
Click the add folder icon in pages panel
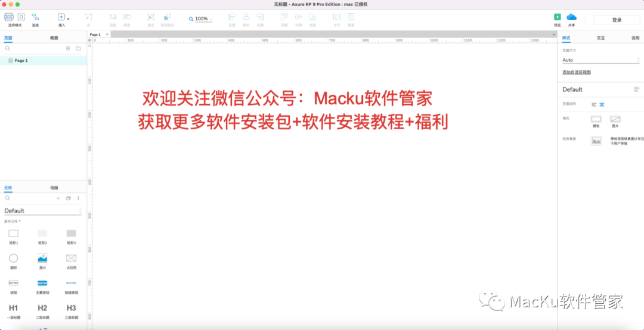click(78, 48)
